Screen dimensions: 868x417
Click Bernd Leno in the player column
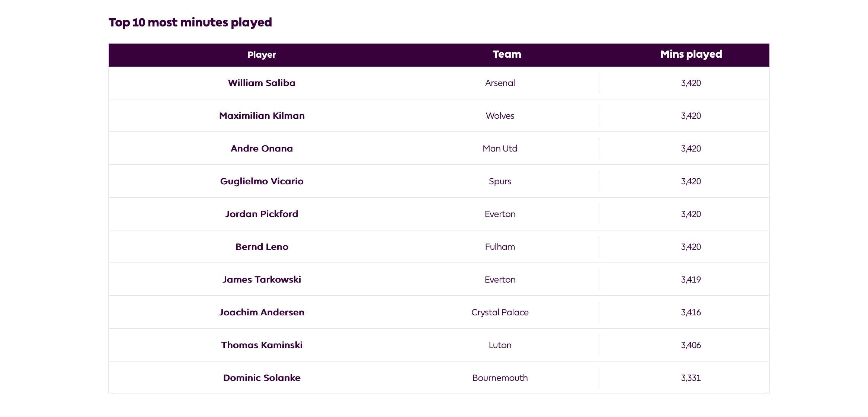pos(262,247)
